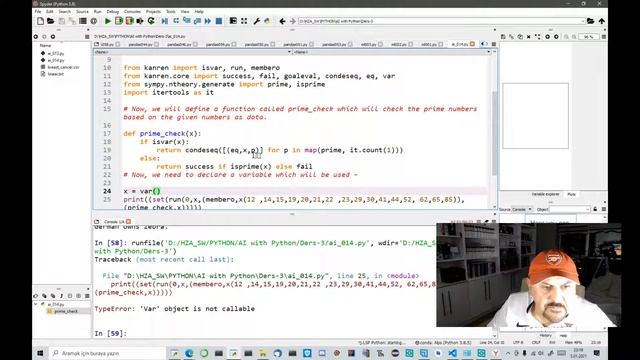640x360 pixels.
Task: Open the working directory path dropdown
Action: click(582, 21)
